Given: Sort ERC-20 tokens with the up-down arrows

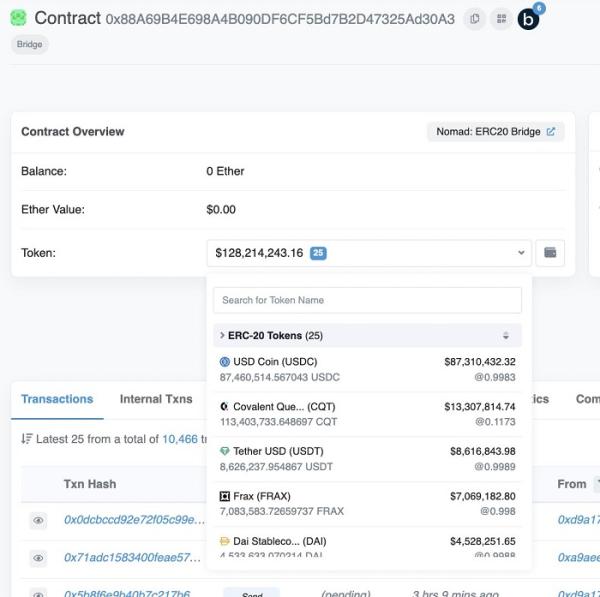Looking at the screenshot, I should pyautogui.click(x=505, y=336).
